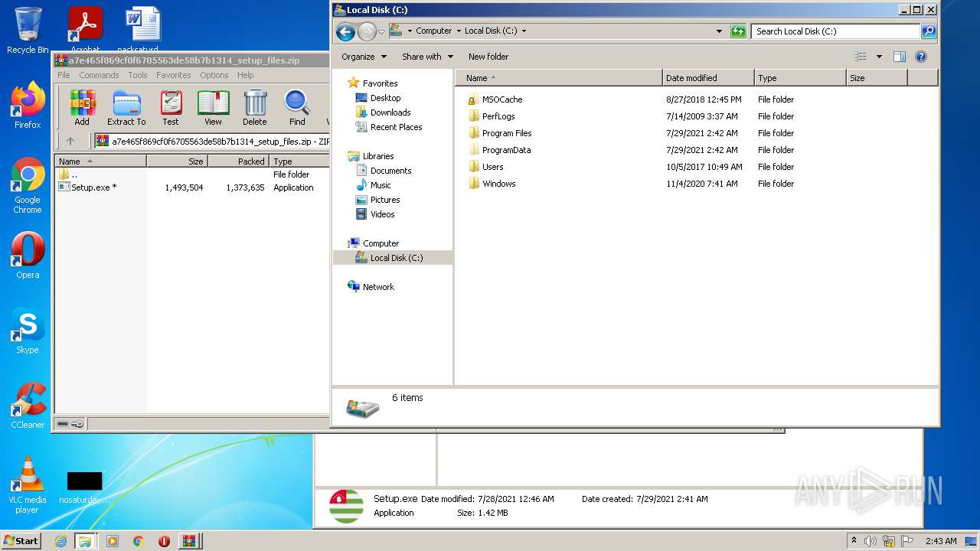The image size is (980, 551).
Task: Click the Back arrow in Explorer
Action: (345, 31)
